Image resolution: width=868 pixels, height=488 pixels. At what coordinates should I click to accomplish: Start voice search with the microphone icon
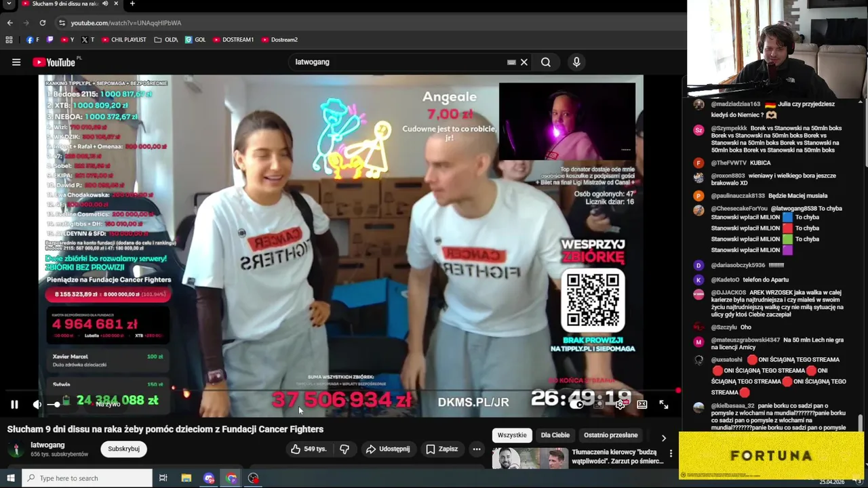[x=576, y=62]
